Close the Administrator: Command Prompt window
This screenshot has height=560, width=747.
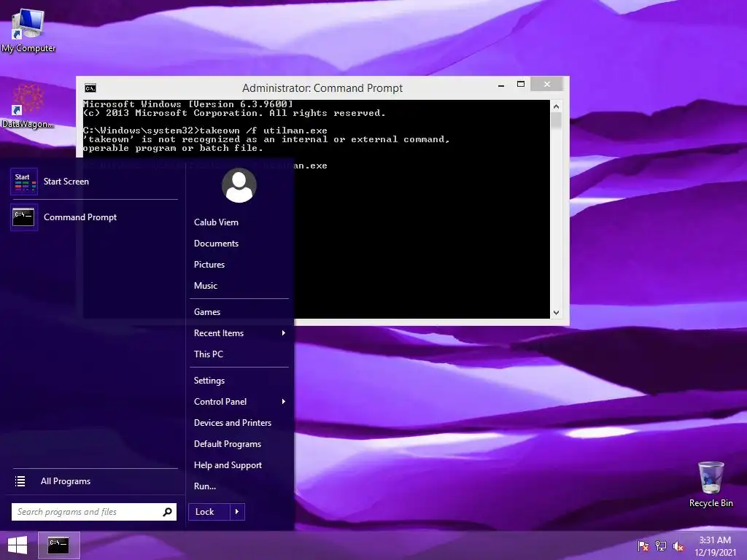pyautogui.click(x=547, y=85)
